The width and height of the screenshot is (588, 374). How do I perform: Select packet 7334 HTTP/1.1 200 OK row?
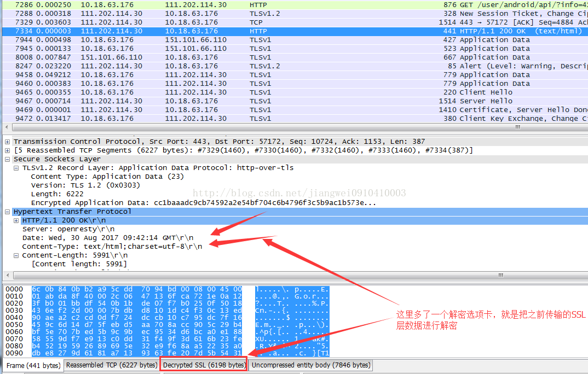click(x=295, y=31)
